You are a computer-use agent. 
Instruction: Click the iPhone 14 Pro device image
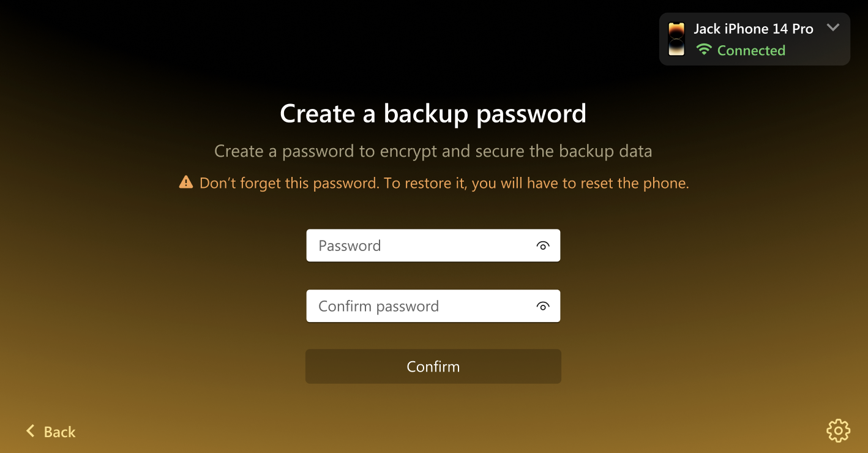pos(676,39)
